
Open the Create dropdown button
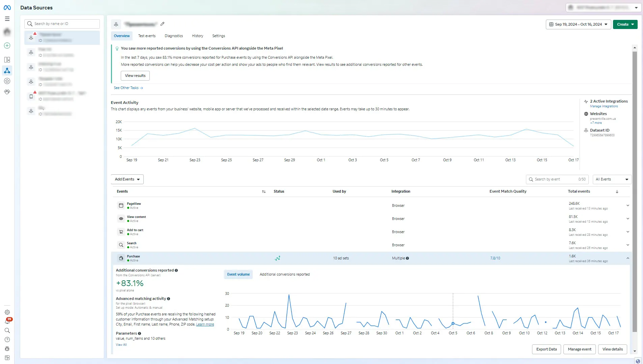pyautogui.click(x=625, y=24)
